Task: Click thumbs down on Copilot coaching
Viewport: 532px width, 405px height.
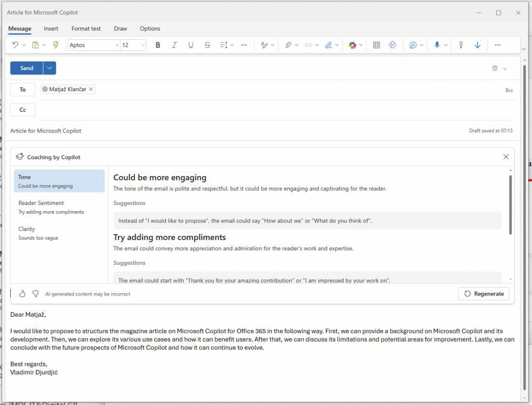Action: [35, 294]
